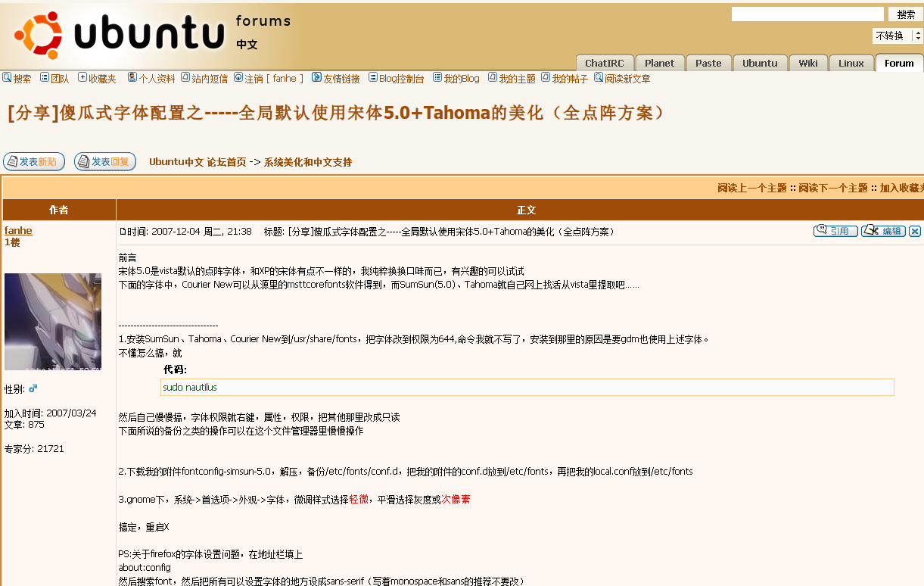
Task: Click the '代码:' label above code box
Action: (175, 369)
